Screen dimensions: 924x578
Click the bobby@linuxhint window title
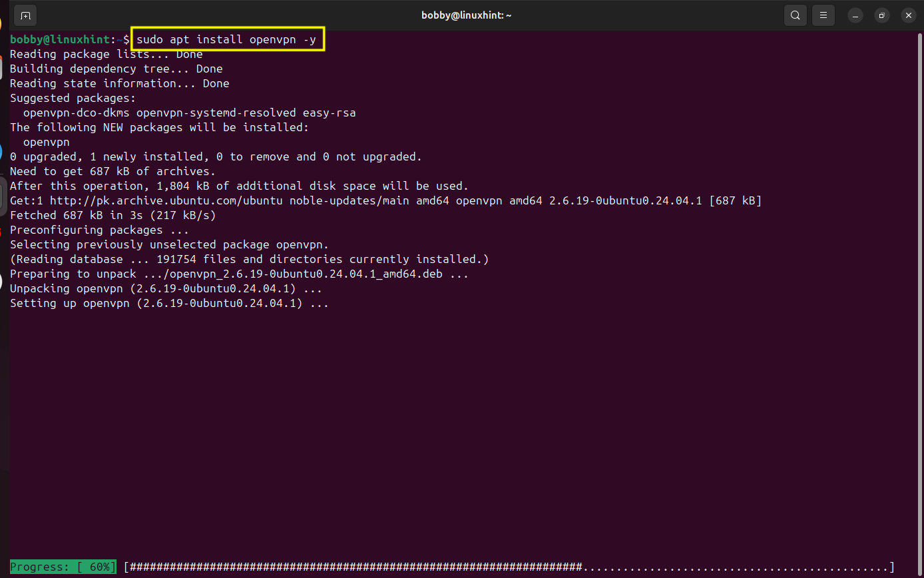coord(466,15)
